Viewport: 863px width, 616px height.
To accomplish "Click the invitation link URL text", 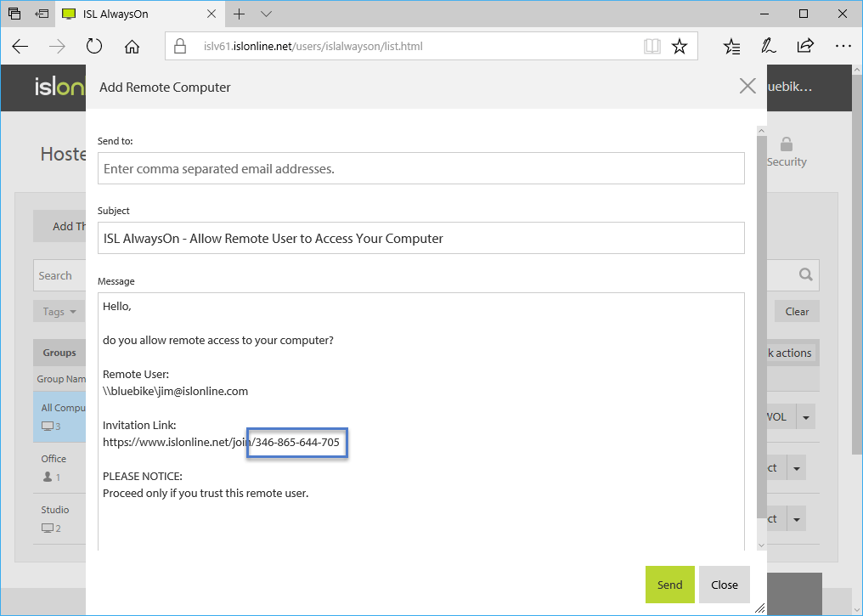I will pyautogui.click(x=221, y=442).
